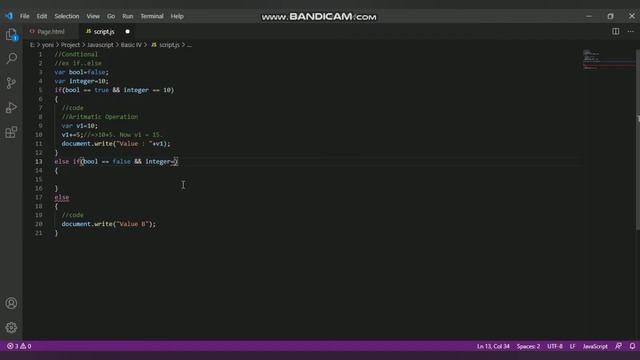Click document.write("Value B") on line 20
640x360 pixels.
pos(109,224)
